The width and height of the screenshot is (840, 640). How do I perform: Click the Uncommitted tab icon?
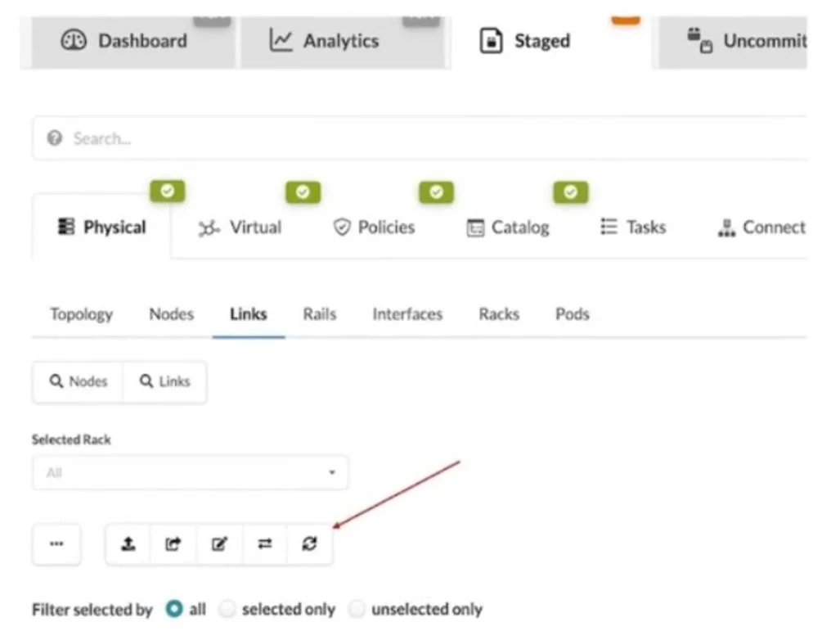tap(699, 41)
